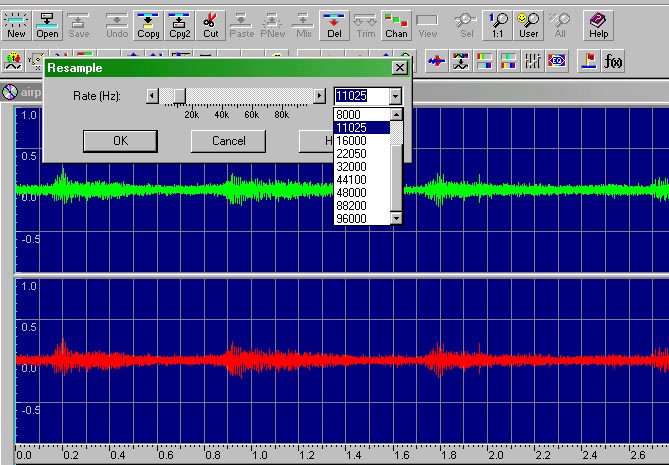The height and width of the screenshot is (465, 669).
Task: Cancel the Resample dialog
Action: tap(228, 141)
